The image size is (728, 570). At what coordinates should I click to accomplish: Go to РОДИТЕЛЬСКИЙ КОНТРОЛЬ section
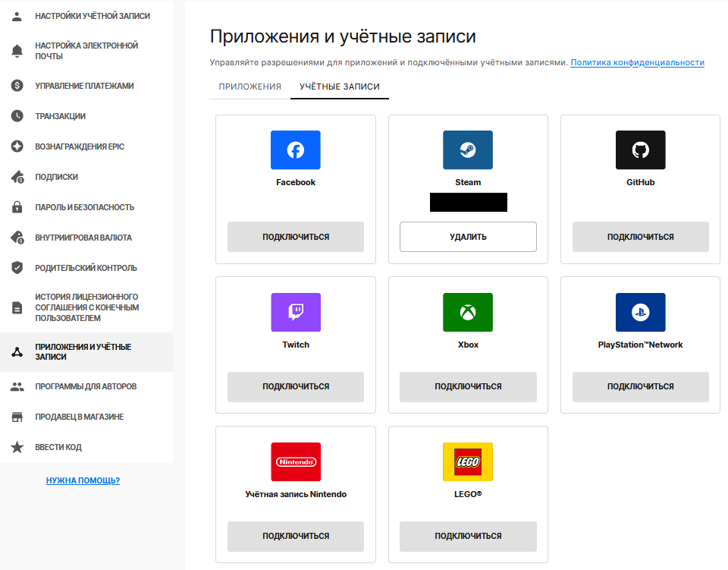coord(86,268)
